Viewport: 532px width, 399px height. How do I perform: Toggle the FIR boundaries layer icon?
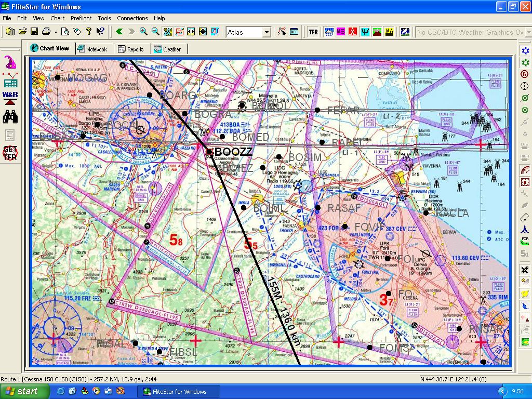coord(525,241)
